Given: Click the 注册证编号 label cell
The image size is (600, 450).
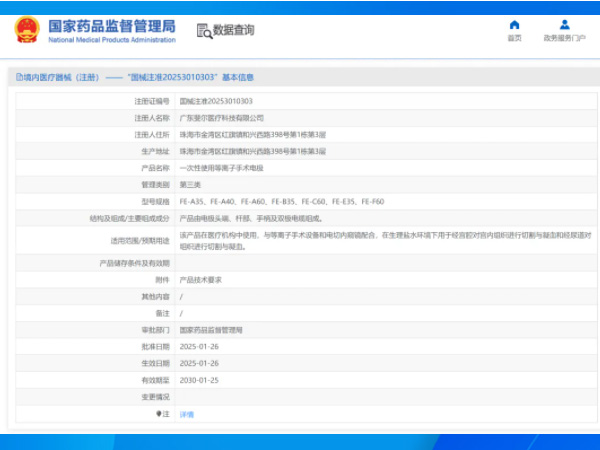Looking at the screenshot, I should pyautogui.click(x=152, y=101).
